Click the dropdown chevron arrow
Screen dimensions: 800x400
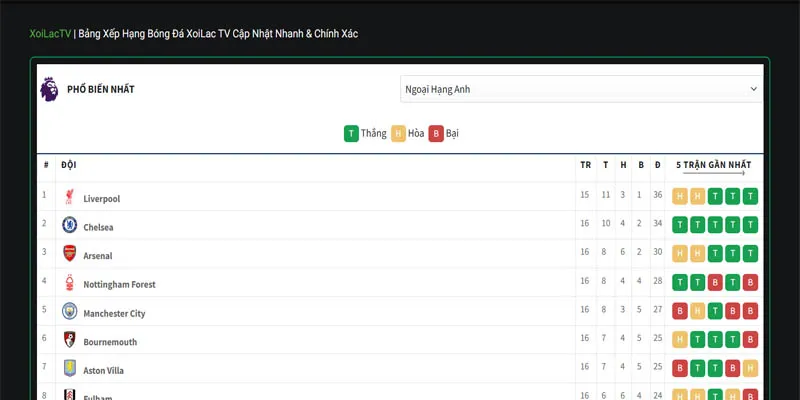pos(754,89)
